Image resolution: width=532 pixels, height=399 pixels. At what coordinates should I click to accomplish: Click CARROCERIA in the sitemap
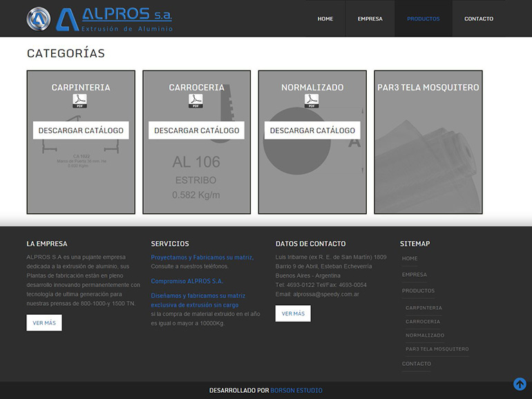[422, 322]
